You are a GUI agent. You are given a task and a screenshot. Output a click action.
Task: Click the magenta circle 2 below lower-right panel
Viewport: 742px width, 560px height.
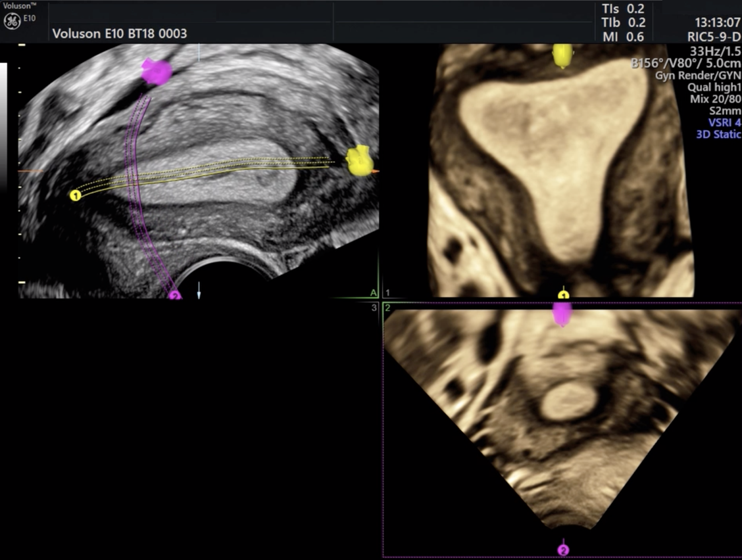tap(563, 549)
